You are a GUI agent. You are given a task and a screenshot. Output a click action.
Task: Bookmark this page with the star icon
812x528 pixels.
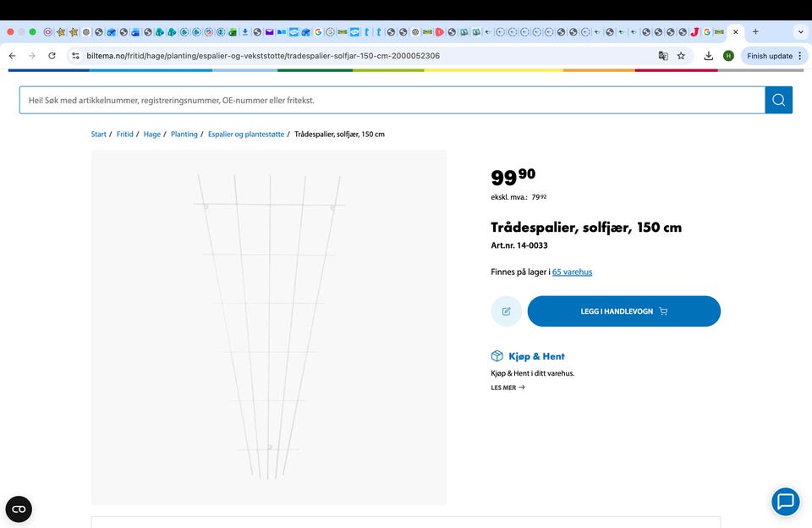(x=681, y=56)
